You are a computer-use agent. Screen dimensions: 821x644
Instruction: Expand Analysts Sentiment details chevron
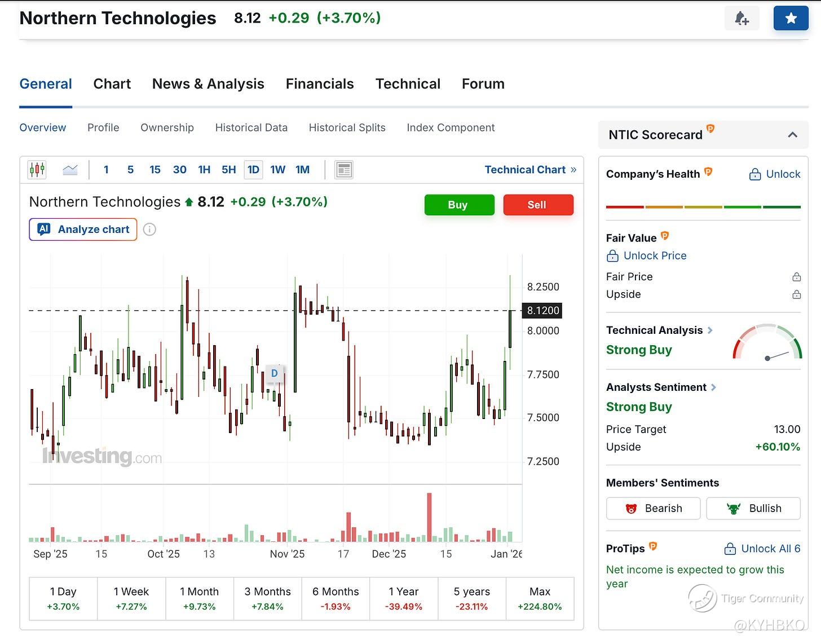point(714,387)
